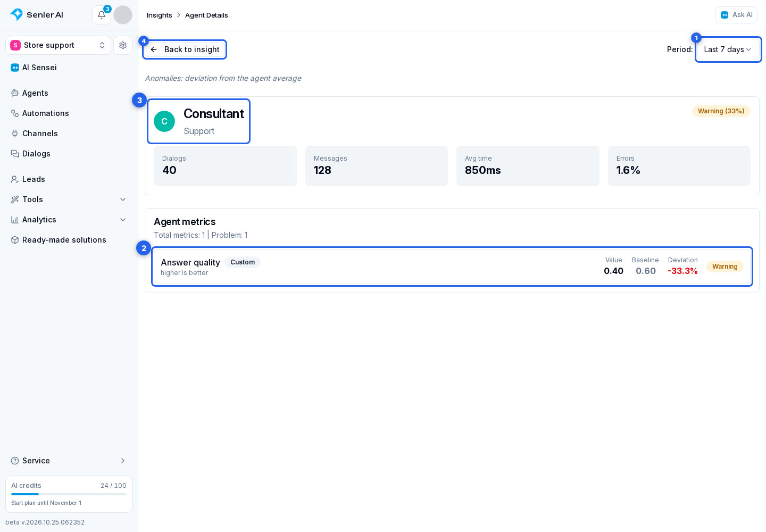
Task: Click the Service help icon
Action: (15, 461)
